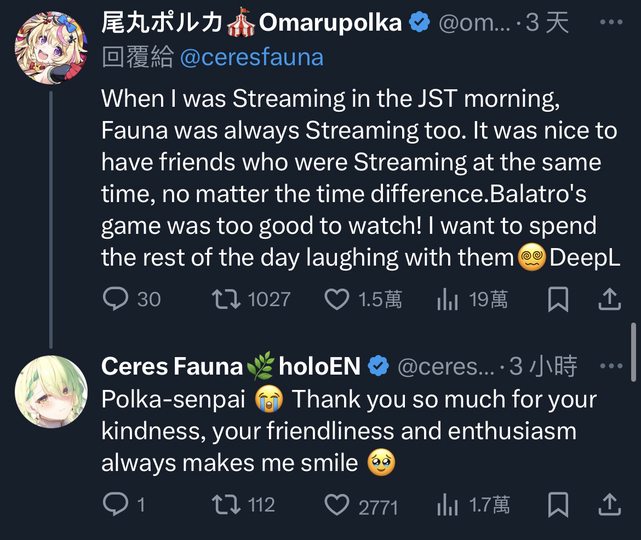Like Omarupolka's tweet with heart icon

pos(338,298)
